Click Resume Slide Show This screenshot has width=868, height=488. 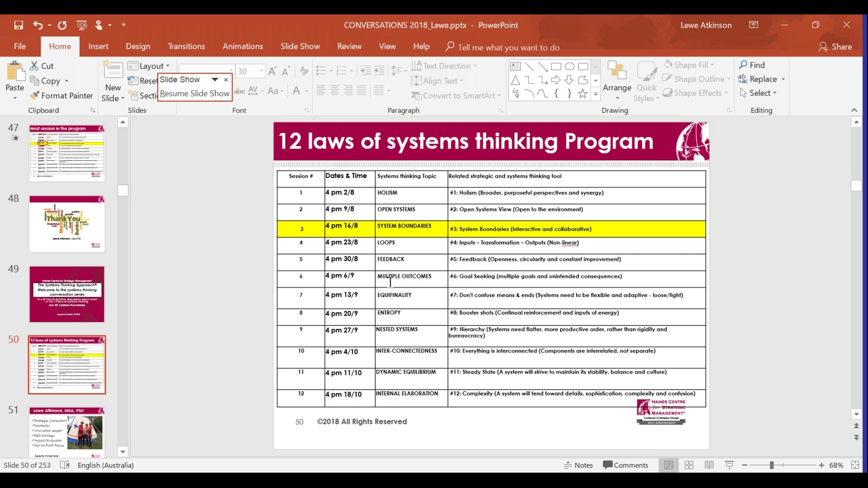[x=195, y=93]
